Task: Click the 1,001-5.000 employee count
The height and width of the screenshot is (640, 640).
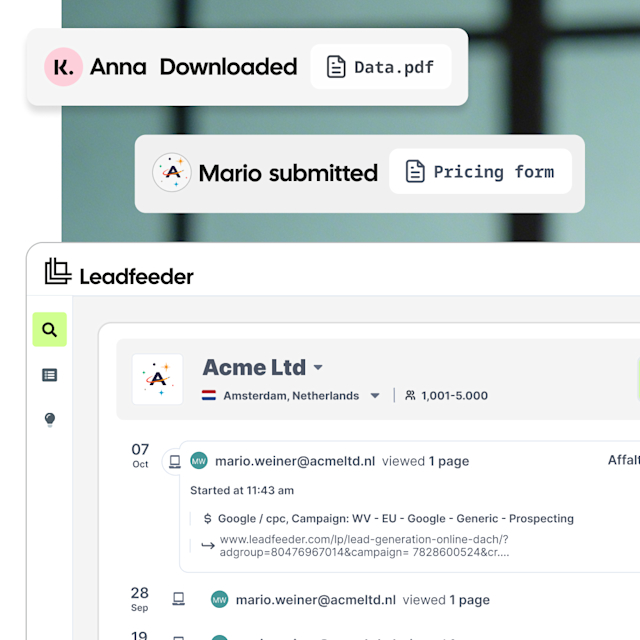Action: [x=454, y=396]
